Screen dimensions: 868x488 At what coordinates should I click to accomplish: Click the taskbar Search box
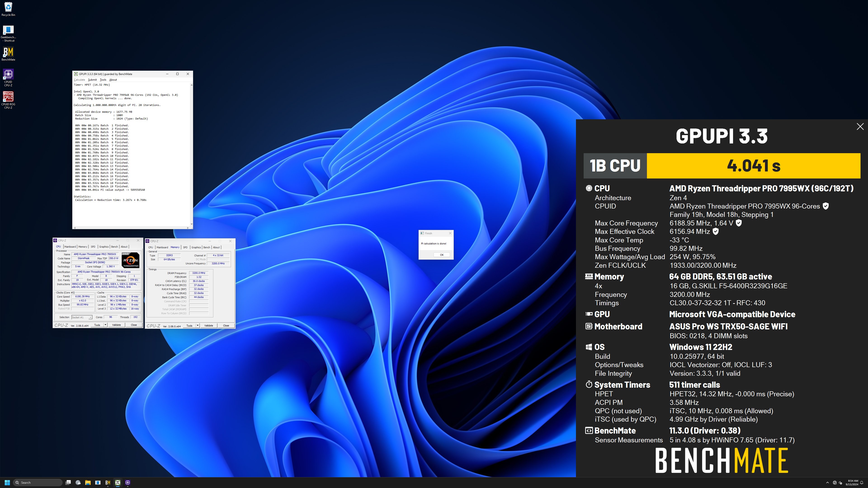(38, 483)
